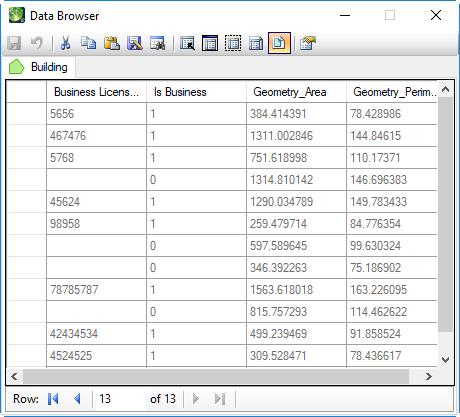460x417 pixels.
Task: Click the black-header table toolbar icon
Action: click(210, 43)
